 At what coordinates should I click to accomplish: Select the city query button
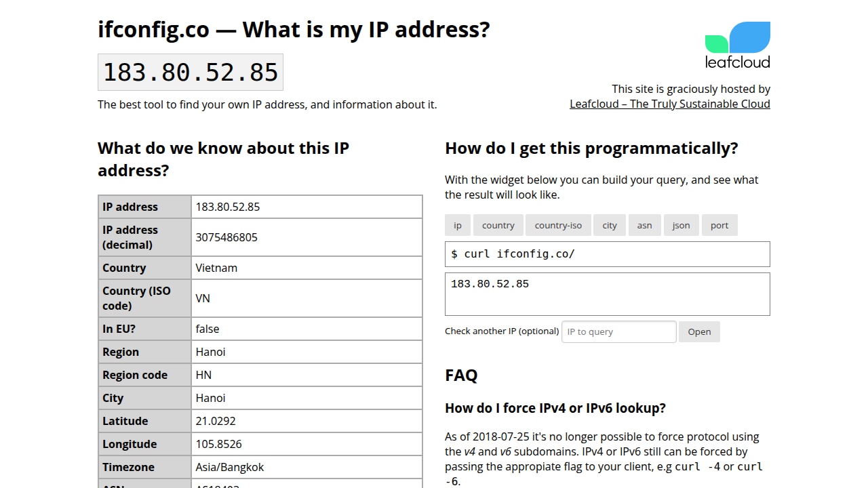point(610,225)
